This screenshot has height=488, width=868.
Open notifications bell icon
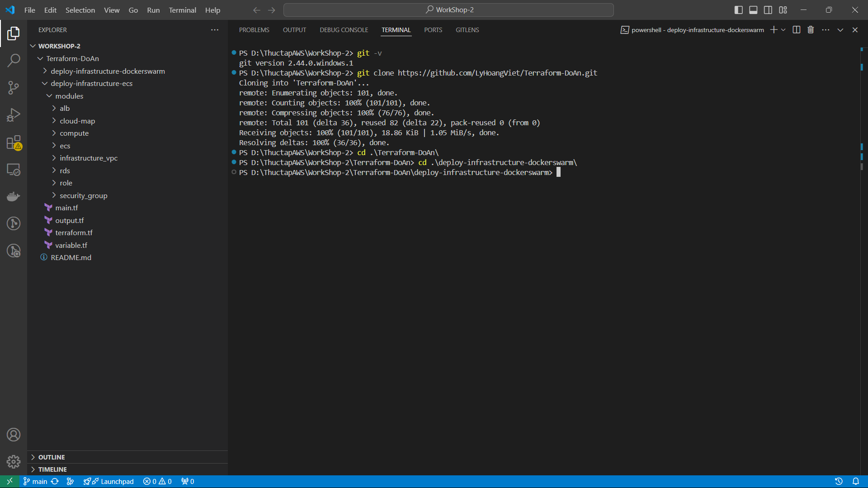click(x=856, y=481)
